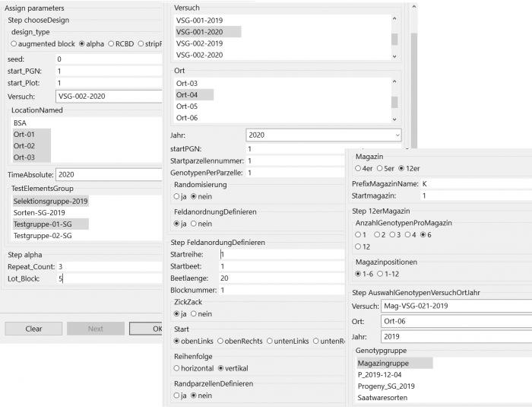Click the Repeat_Count field
The width and height of the screenshot is (532, 407).
[109, 267]
